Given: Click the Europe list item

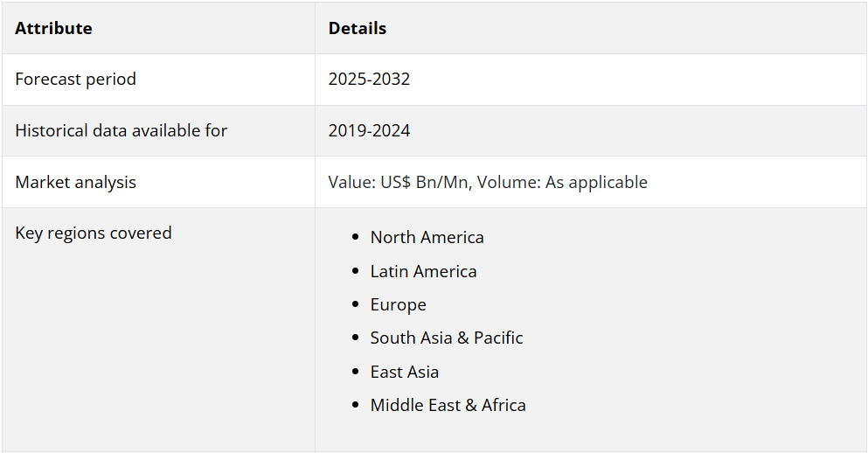Looking at the screenshot, I should pyautogui.click(x=398, y=304).
